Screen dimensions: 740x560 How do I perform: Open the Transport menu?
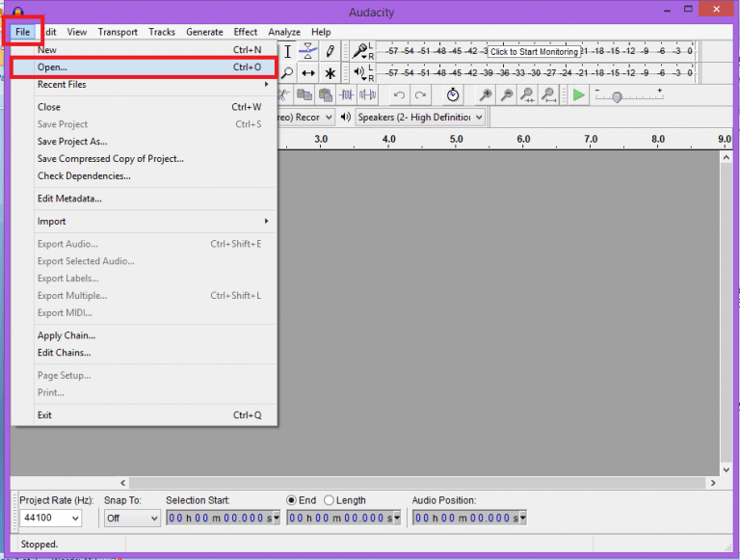[118, 32]
